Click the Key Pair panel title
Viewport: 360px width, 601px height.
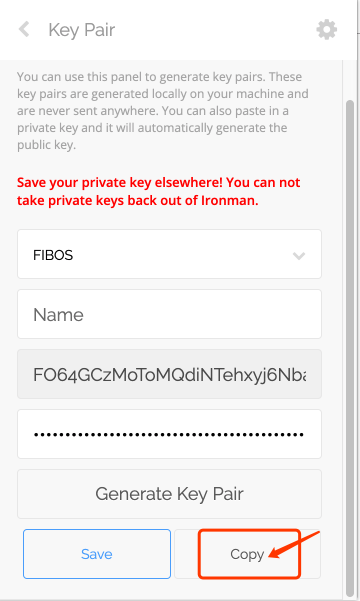(x=82, y=30)
